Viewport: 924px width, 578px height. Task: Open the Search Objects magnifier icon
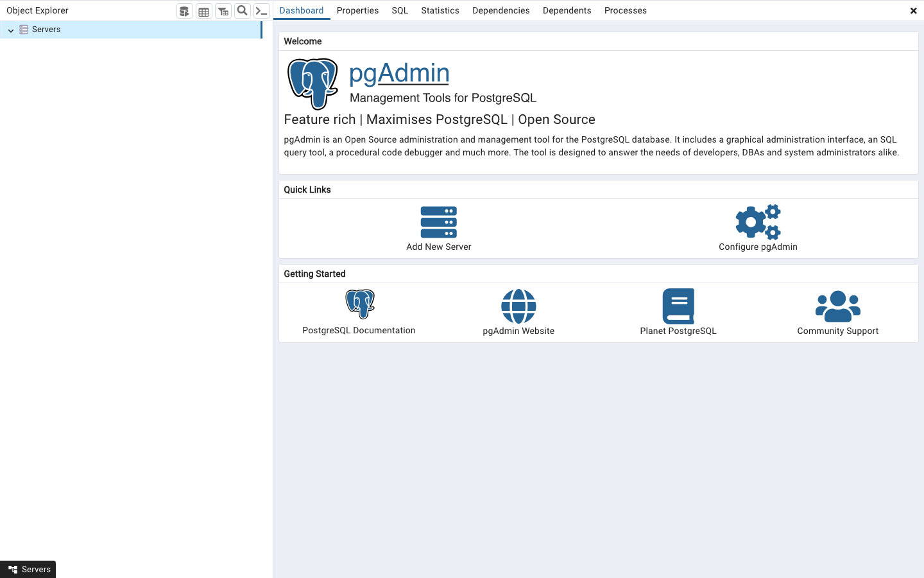(243, 11)
